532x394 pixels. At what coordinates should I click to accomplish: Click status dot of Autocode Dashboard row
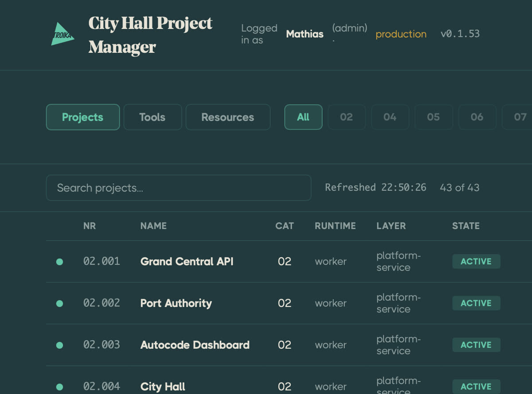pyautogui.click(x=59, y=345)
